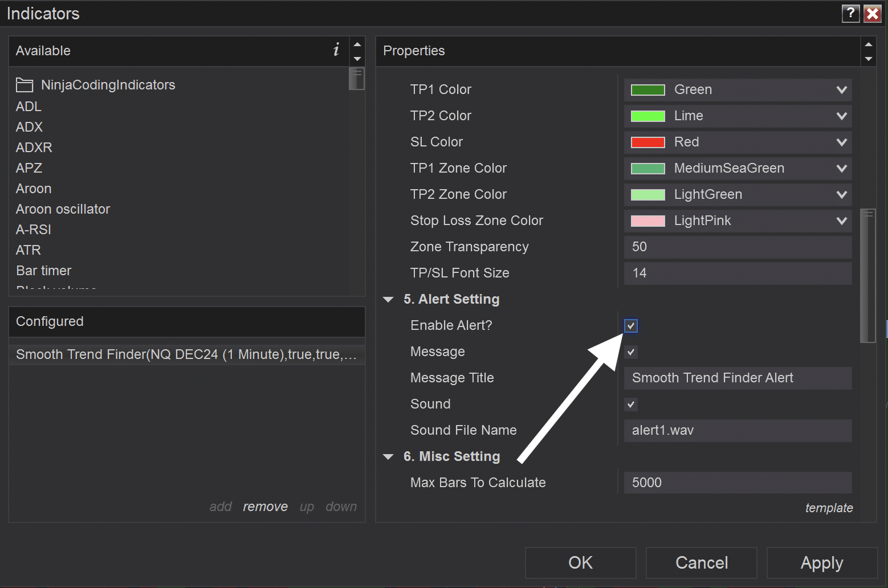The image size is (888, 588).
Task: Click the Max Bars To Calculate label
Action: pyautogui.click(x=478, y=483)
